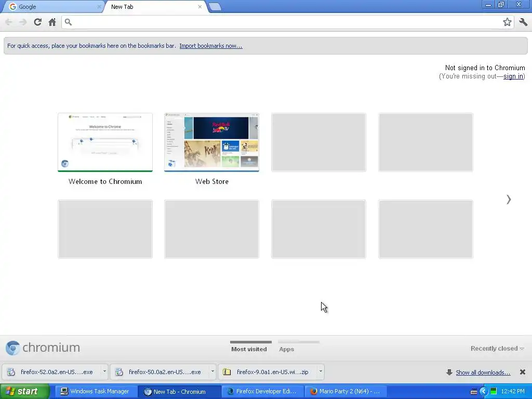
Task: Expand options for firefox-9.0a1 zip download
Action: (320, 372)
